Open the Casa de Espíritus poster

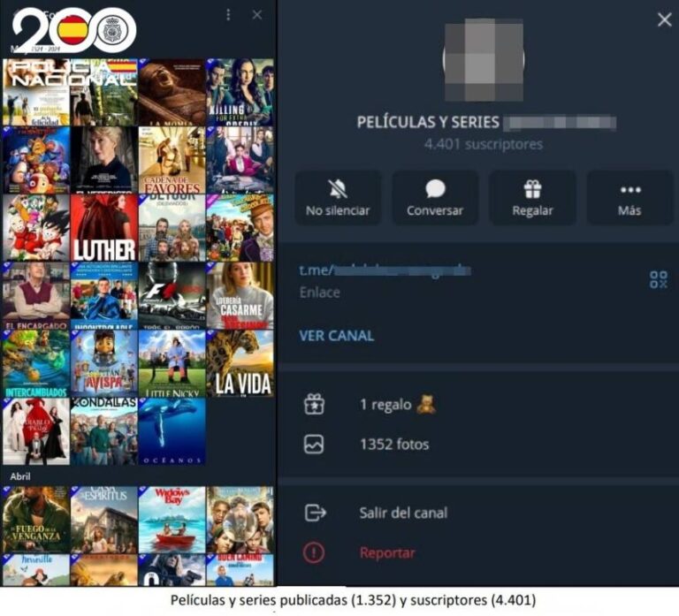(104, 520)
